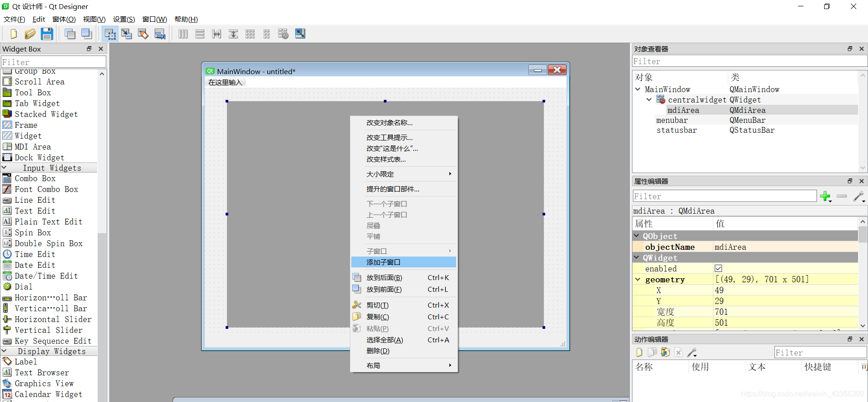Activate Edit Widgets mode icon

pos(110,34)
